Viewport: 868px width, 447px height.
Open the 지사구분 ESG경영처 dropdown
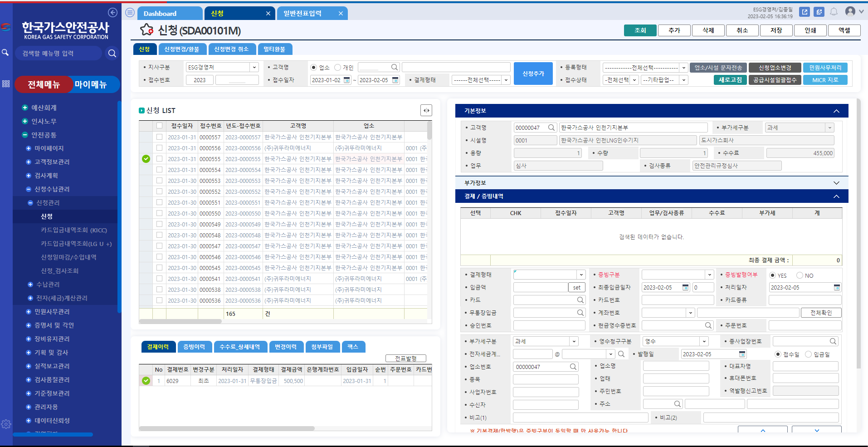[254, 68]
